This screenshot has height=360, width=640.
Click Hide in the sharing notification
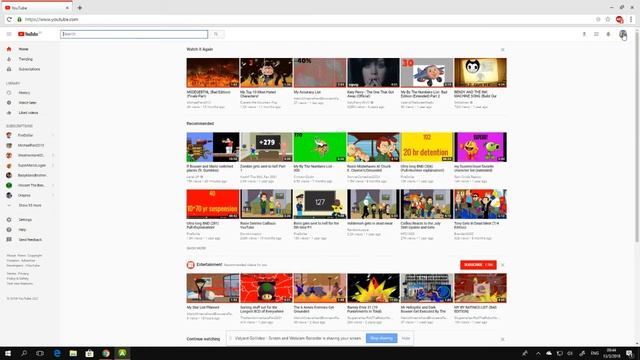[405, 338]
